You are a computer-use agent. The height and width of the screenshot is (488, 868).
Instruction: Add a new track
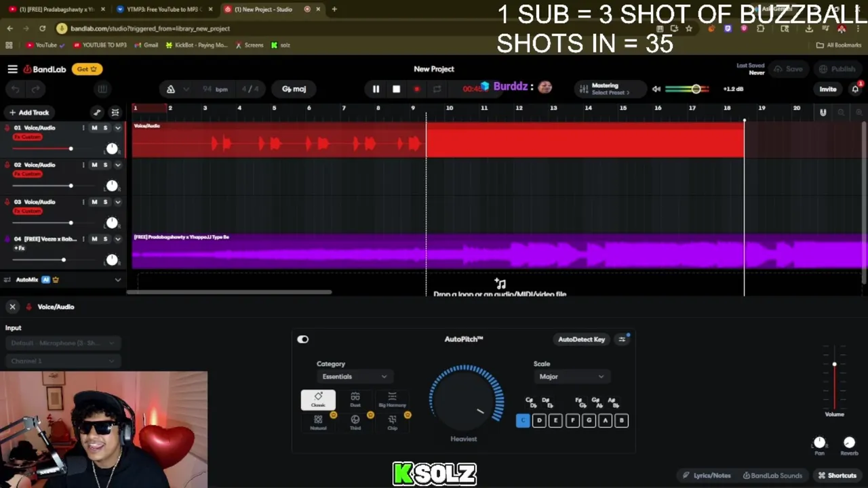(x=28, y=113)
